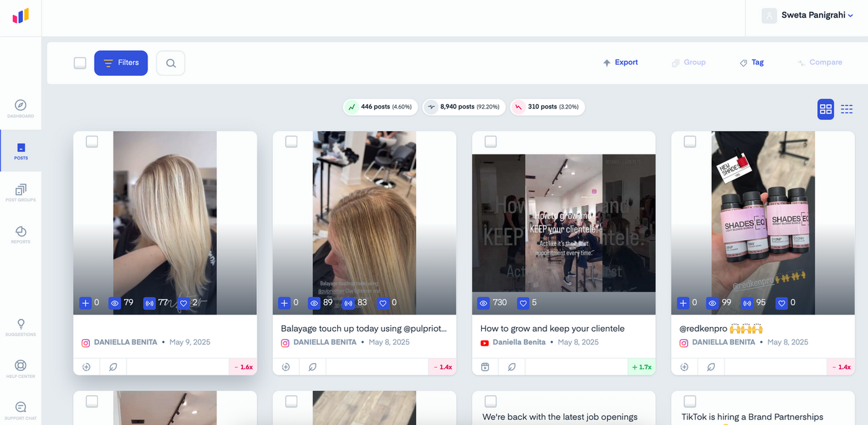868x425 pixels.
Task: Select the clientele video post checkbox
Action: (490, 141)
